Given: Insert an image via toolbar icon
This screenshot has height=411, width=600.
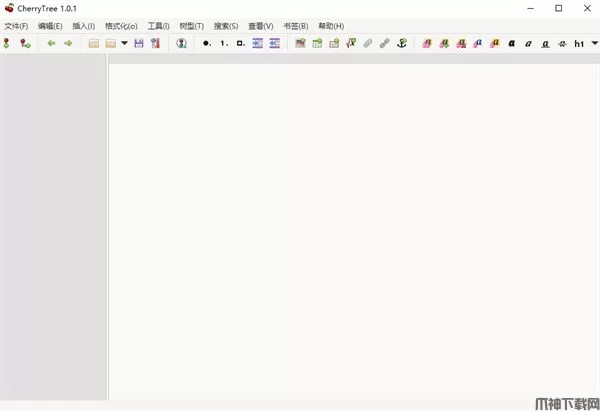Looking at the screenshot, I should coord(300,43).
